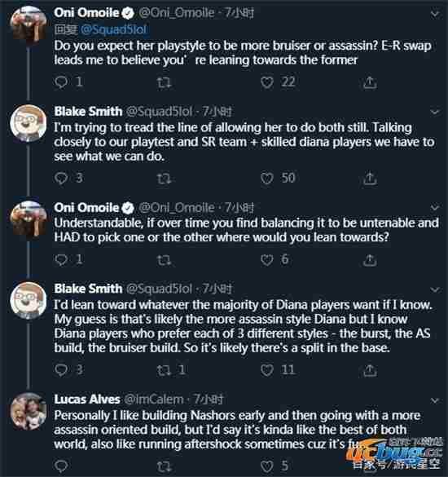Open the @Squad5lol reply mention link
The height and width of the screenshot is (477, 448).
[114, 29]
